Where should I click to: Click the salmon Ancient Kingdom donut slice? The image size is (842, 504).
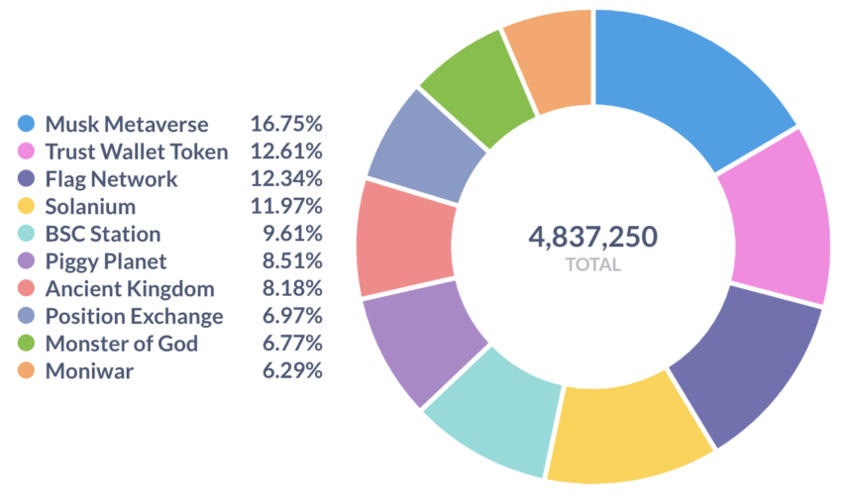pos(405,239)
